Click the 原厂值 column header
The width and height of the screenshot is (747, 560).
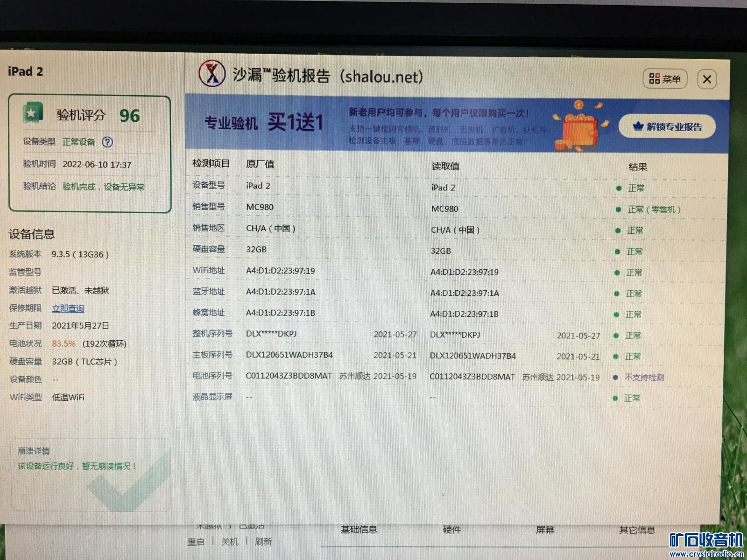[x=260, y=164]
